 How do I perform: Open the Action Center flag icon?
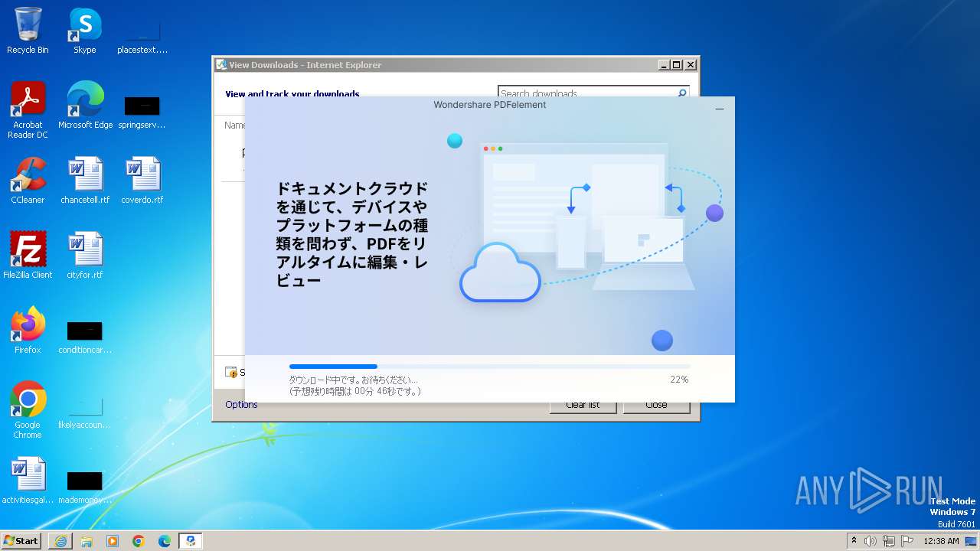pos(907,541)
